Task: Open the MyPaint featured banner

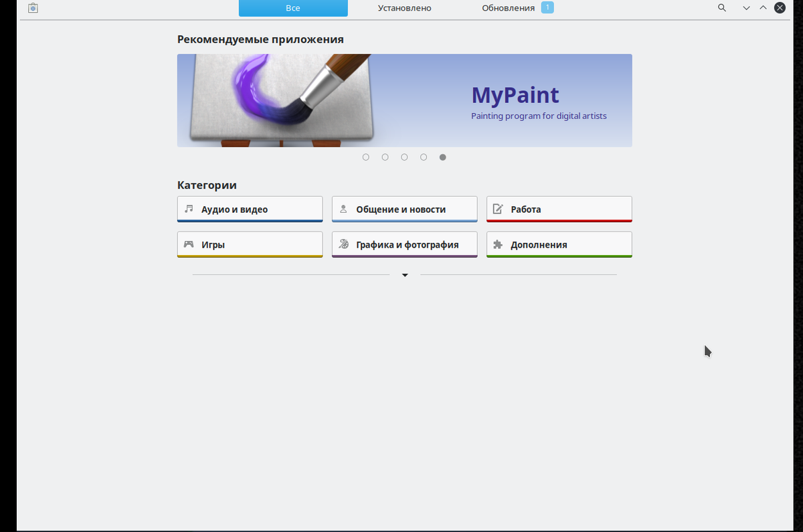Action: (404, 100)
